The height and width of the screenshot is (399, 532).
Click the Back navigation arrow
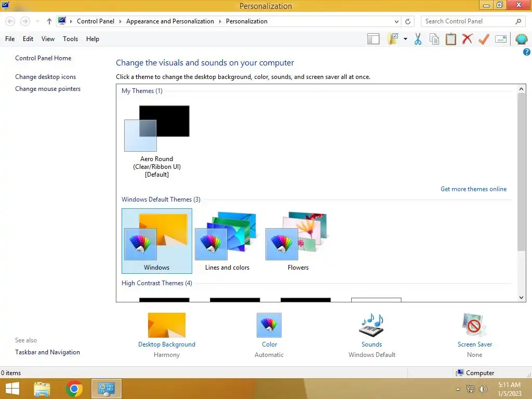(10, 21)
